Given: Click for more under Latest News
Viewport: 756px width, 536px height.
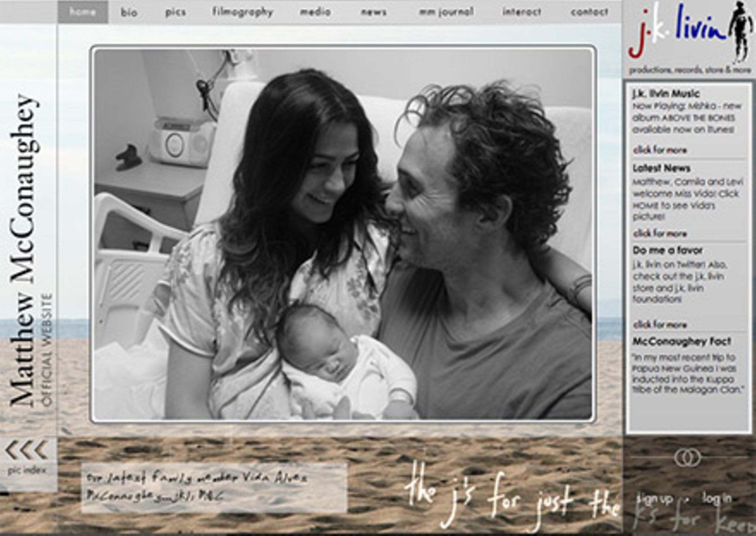Looking at the screenshot, I should click(660, 234).
